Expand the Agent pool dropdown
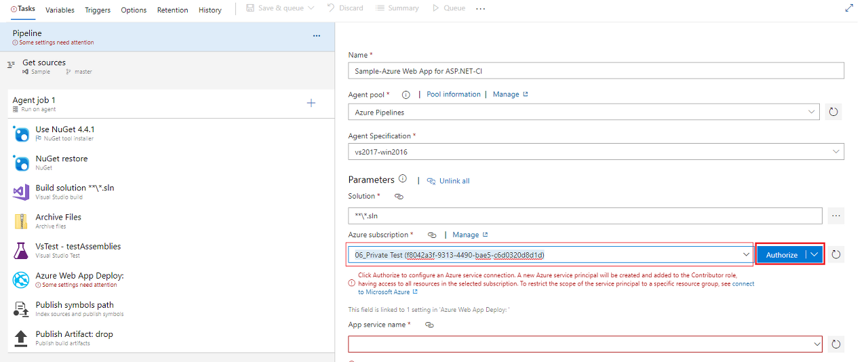This screenshot has height=362, width=868. pos(812,112)
